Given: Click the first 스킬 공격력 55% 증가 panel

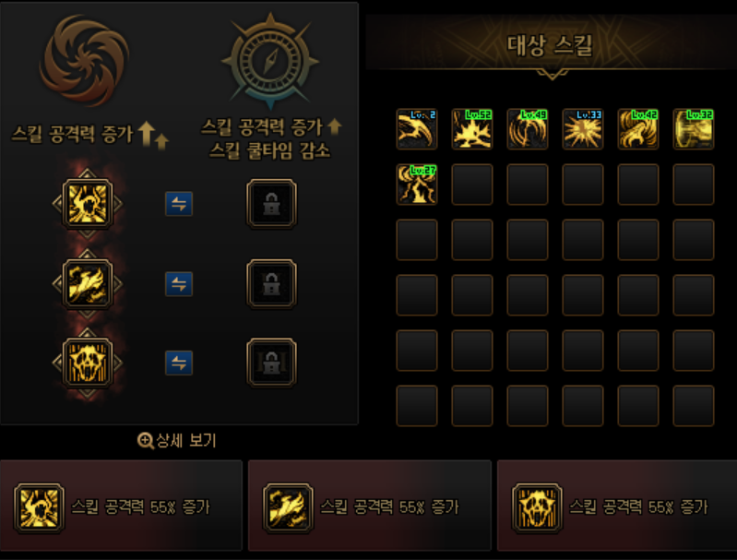Looking at the screenshot, I should coord(121,506).
